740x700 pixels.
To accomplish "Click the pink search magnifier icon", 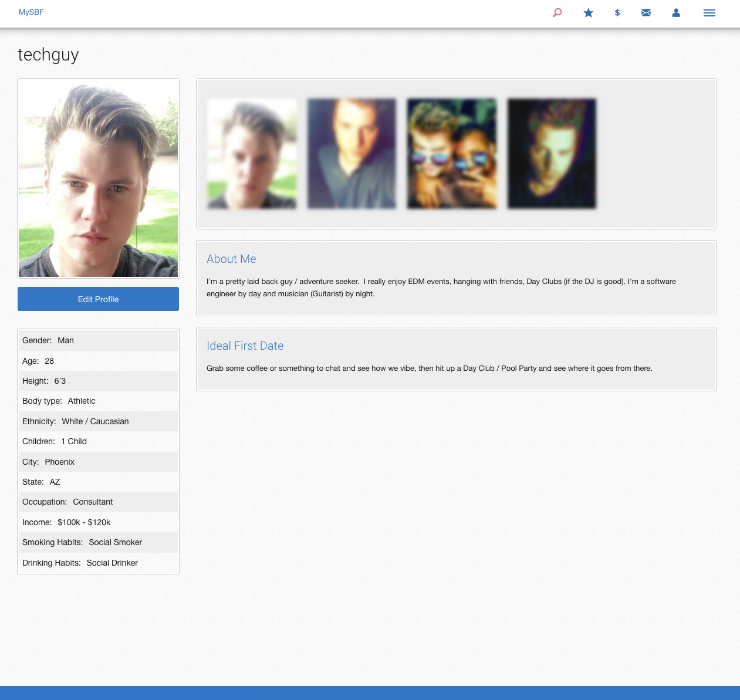I will 557,12.
